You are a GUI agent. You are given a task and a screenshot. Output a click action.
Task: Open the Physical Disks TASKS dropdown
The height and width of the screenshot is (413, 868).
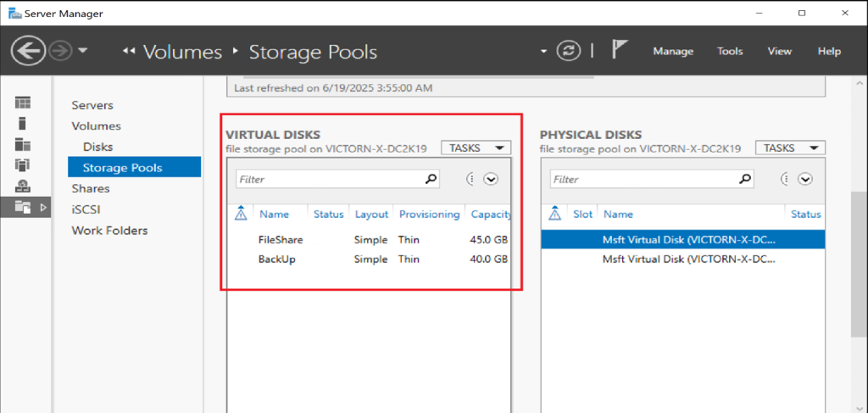(x=790, y=148)
